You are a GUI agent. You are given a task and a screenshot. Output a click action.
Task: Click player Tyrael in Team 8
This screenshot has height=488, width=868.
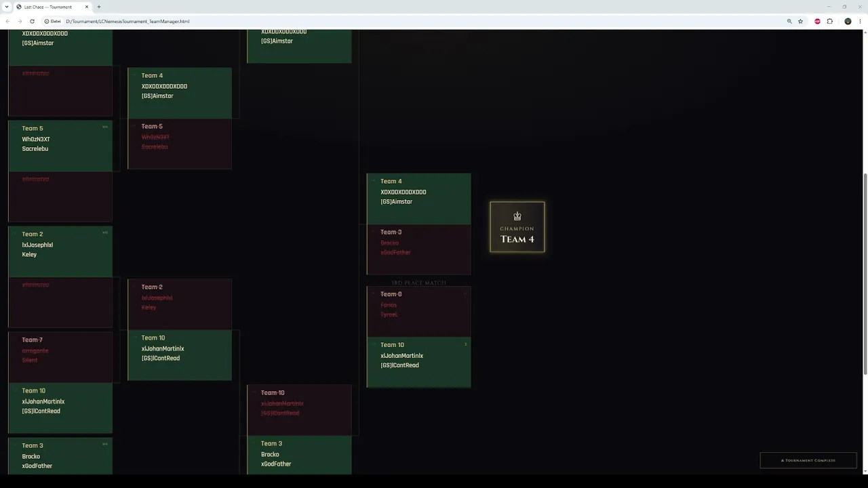tap(389, 314)
